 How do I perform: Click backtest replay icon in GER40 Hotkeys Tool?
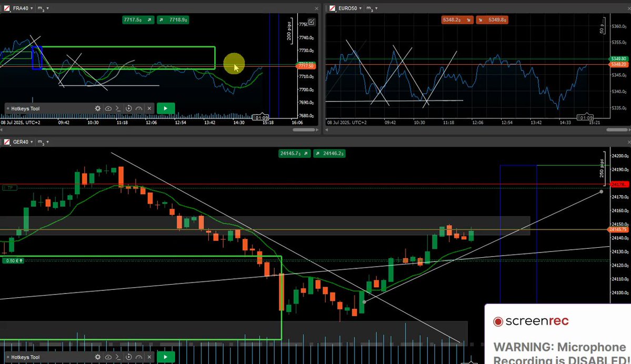point(128,357)
